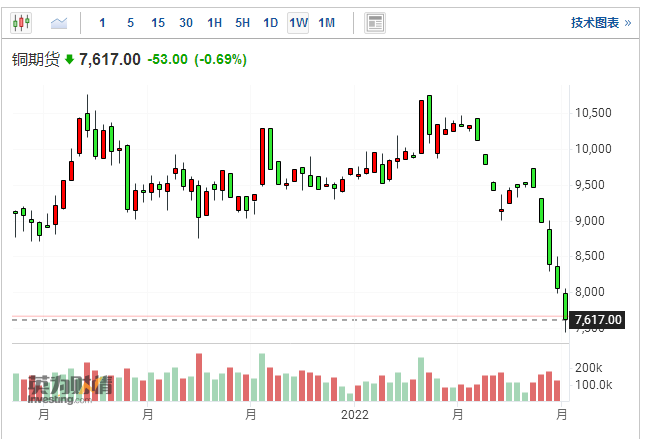Open the chart layout panel icon
Screen dimensions: 651x439
click(375, 22)
